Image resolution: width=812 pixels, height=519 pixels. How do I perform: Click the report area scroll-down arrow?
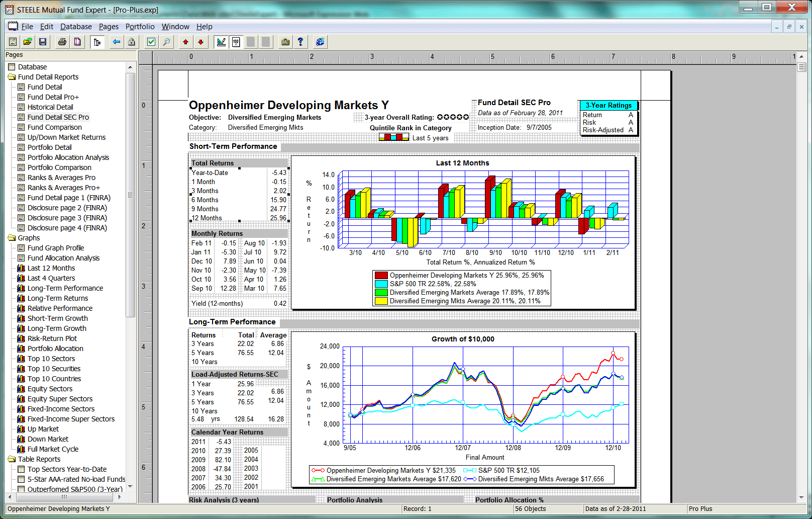click(801, 498)
